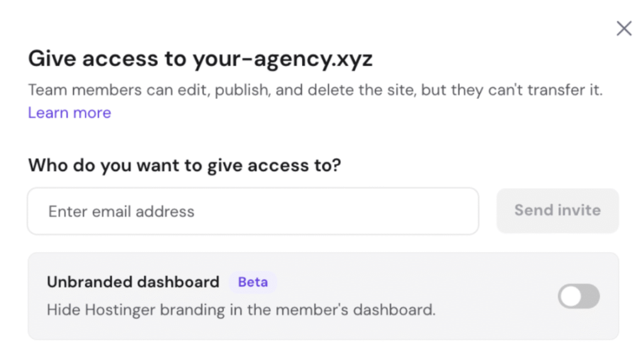This screenshot has width=644, height=357.
Task: Click the 'Enter email address' placeholder text
Action: [x=121, y=211]
